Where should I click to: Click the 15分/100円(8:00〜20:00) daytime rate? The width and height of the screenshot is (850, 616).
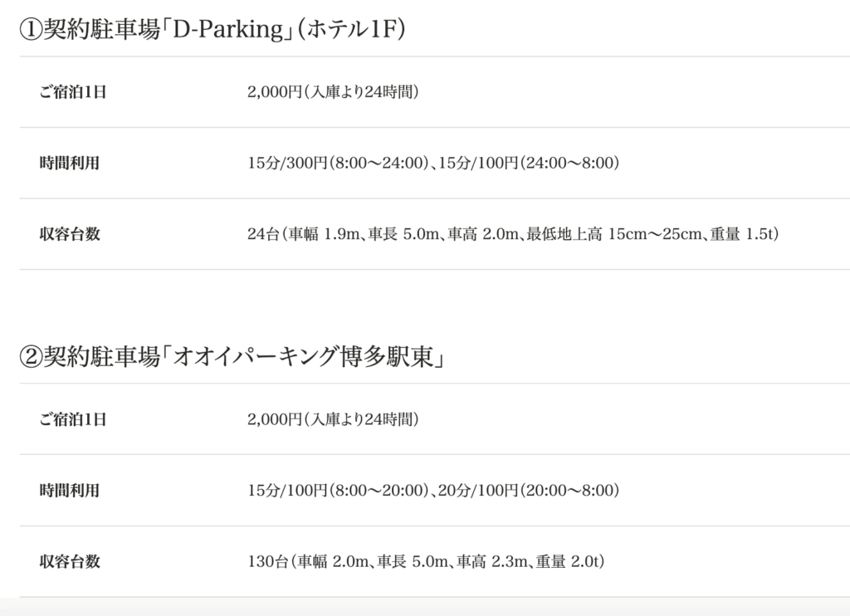click(x=338, y=490)
